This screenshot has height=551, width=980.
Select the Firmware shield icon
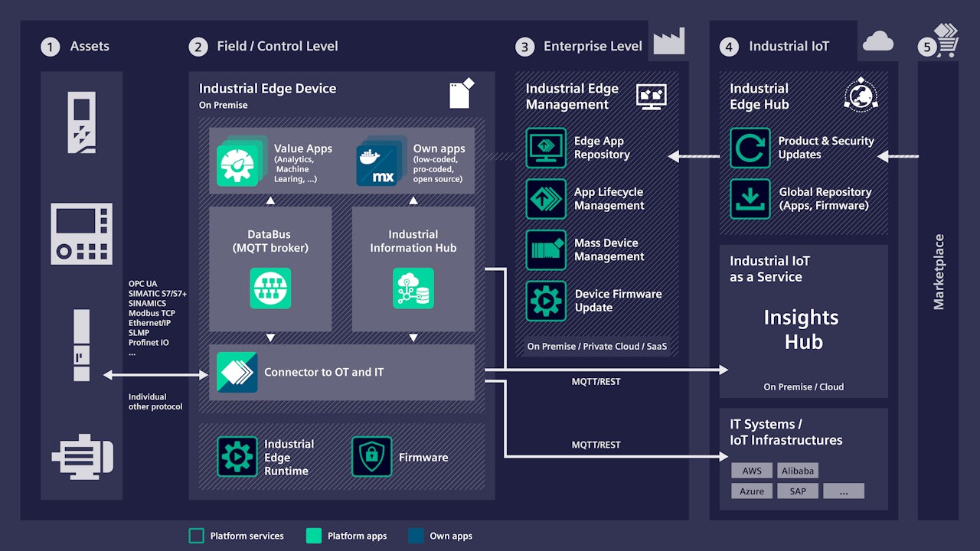[371, 455]
